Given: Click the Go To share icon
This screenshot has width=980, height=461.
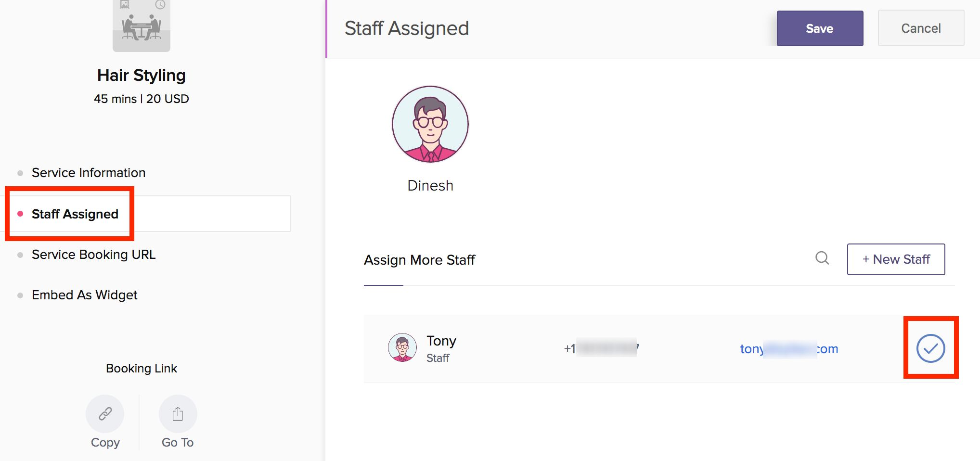Looking at the screenshot, I should tap(178, 414).
